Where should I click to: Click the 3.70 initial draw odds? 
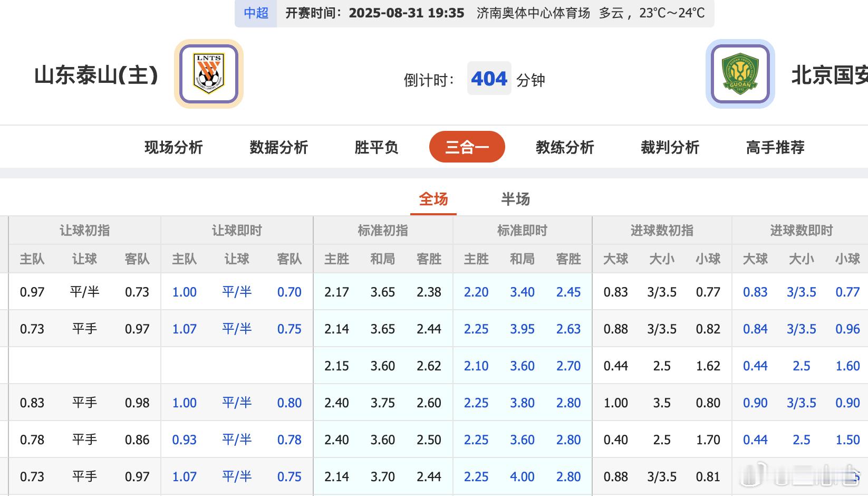[x=383, y=476]
